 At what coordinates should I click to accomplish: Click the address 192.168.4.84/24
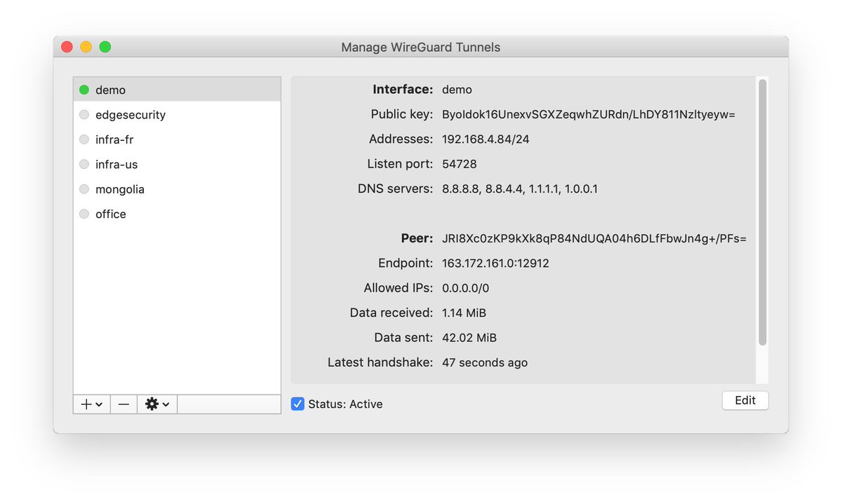(486, 139)
